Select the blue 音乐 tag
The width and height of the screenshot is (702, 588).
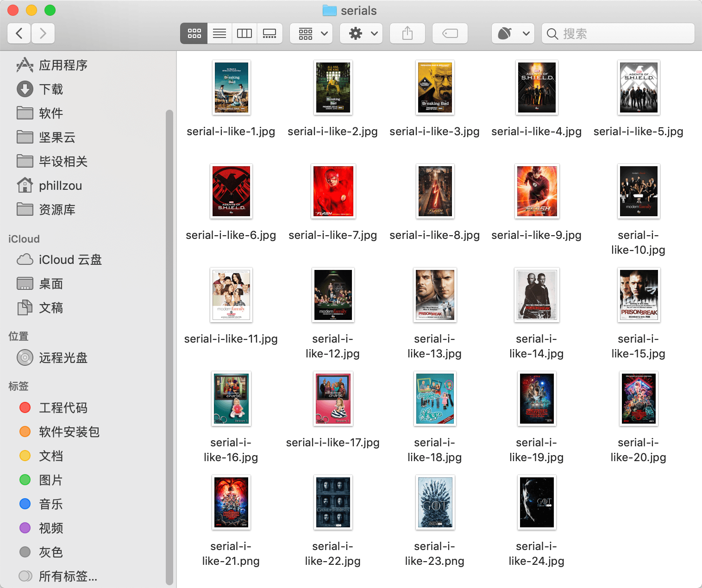pos(41,504)
